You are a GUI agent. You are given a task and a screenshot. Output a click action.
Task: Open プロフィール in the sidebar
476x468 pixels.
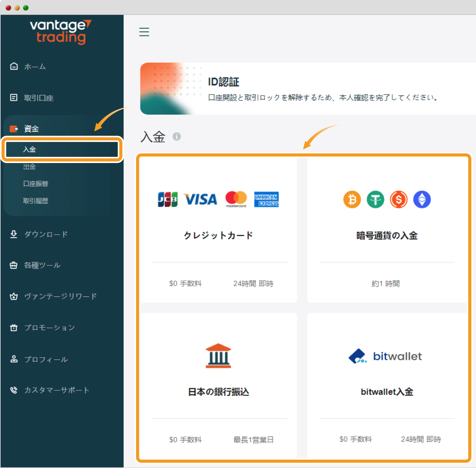pyautogui.click(x=46, y=360)
